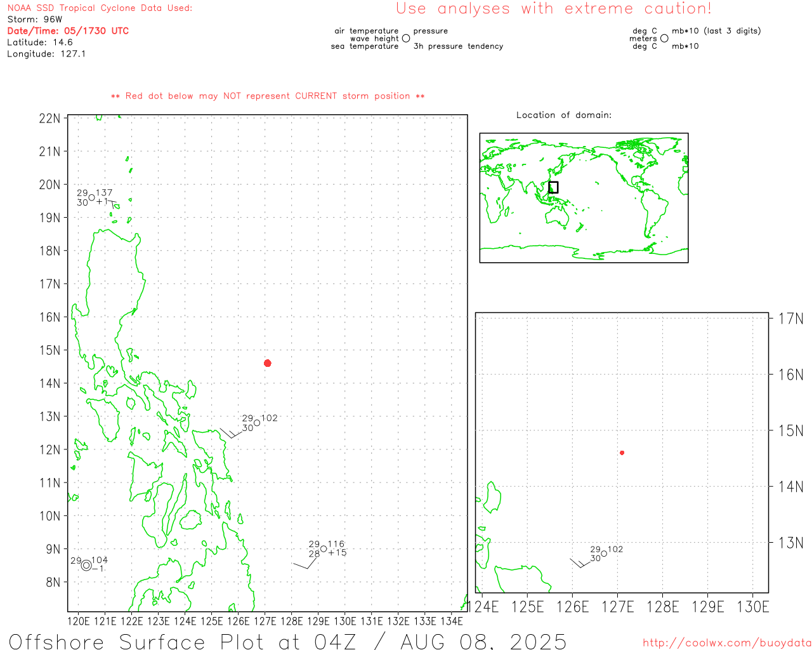
Task: Click the 134E longitude label
Action: click(x=452, y=621)
